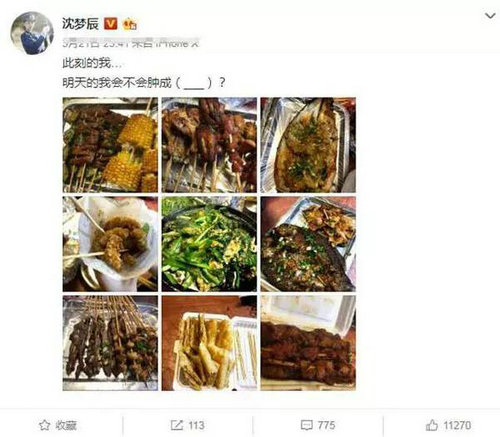The width and height of the screenshot is (500, 437).
Task: Open 沈梦辰 username profile link
Action: tap(80, 24)
